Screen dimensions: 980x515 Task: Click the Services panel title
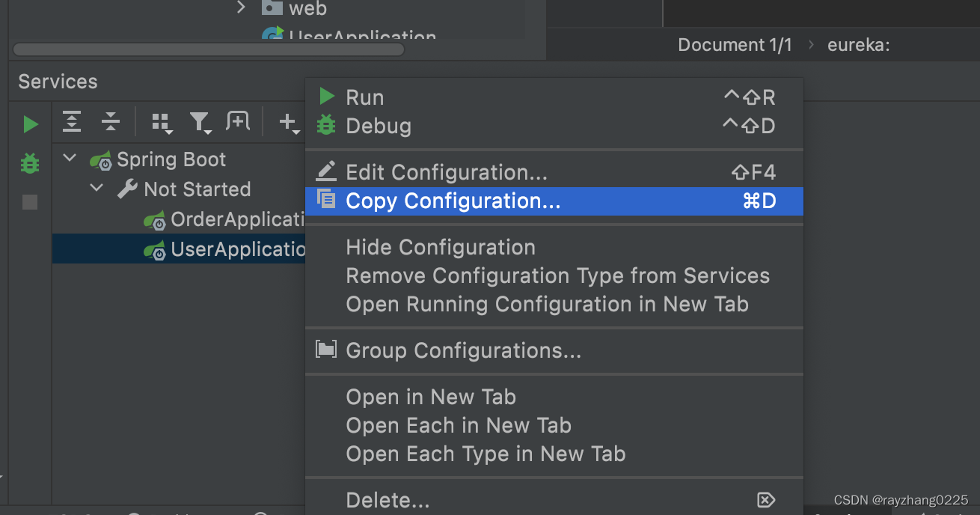58,82
